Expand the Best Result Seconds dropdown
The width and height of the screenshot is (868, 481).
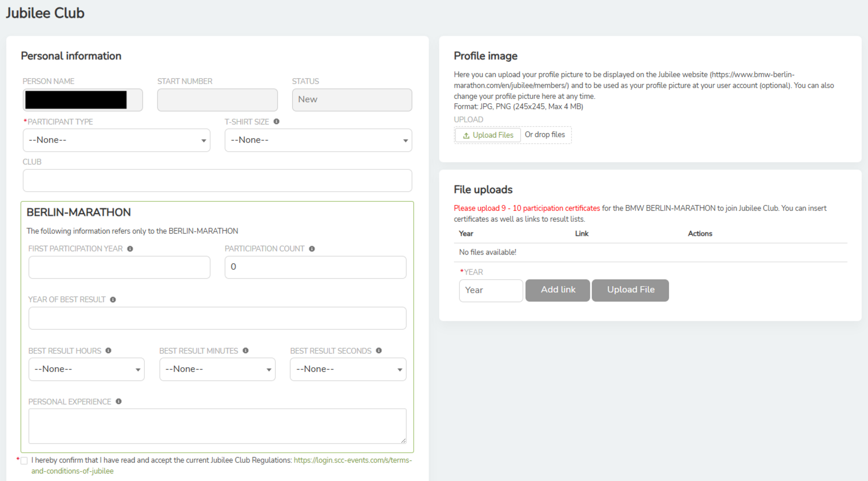click(x=348, y=369)
